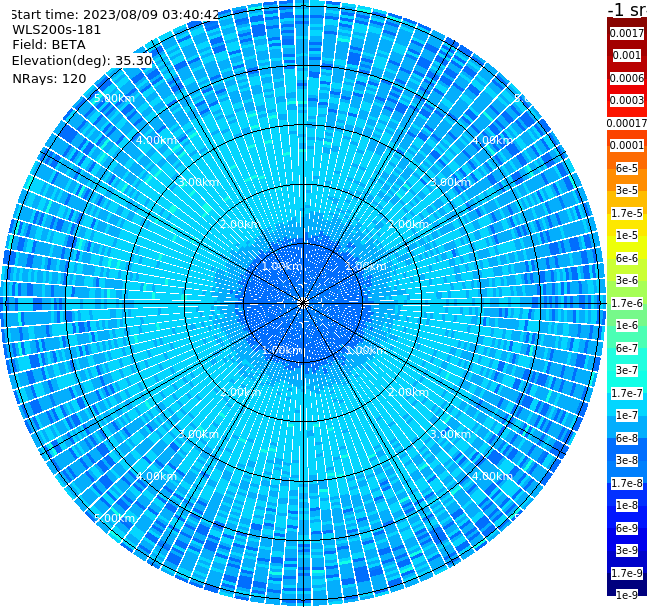Select the upper-right 4.00km range label

tap(492, 140)
